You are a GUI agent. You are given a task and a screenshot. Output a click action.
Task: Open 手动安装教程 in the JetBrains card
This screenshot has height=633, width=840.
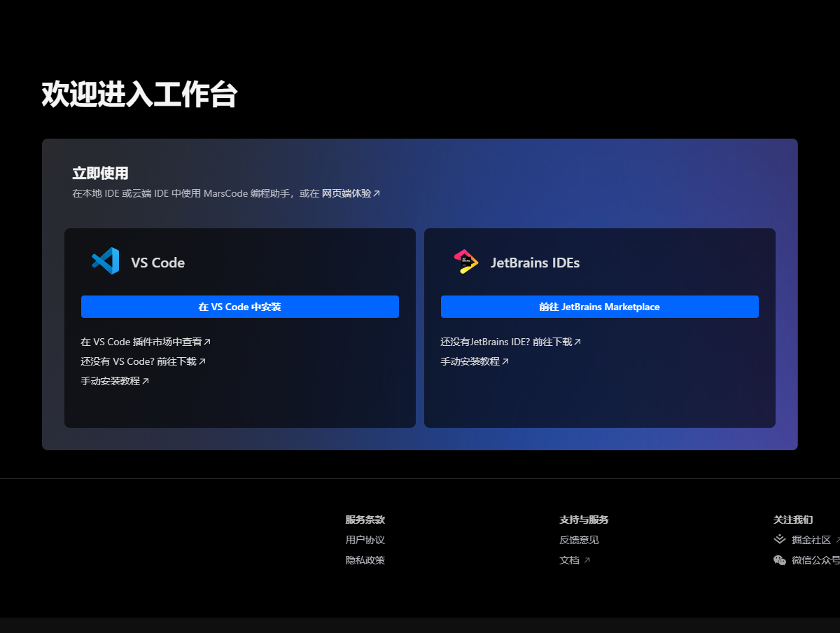click(475, 361)
